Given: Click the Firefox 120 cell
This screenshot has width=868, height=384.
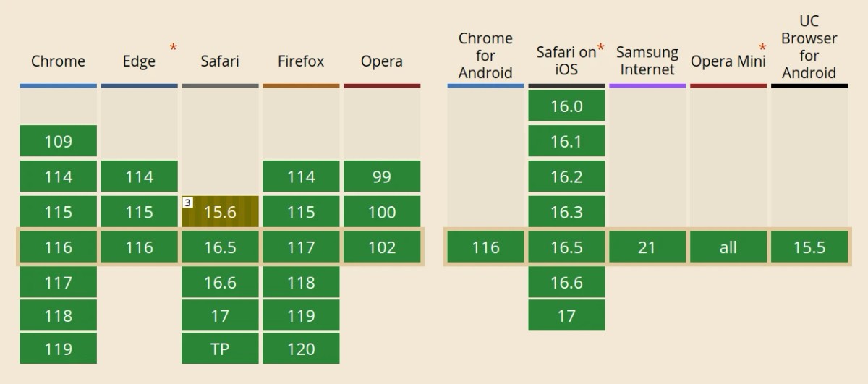Looking at the screenshot, I should [x=301, y=349].
